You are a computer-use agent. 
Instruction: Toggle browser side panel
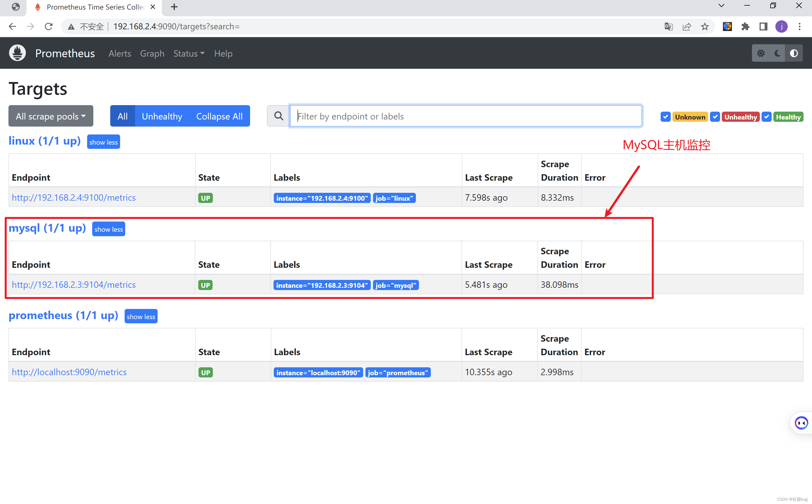763,26
